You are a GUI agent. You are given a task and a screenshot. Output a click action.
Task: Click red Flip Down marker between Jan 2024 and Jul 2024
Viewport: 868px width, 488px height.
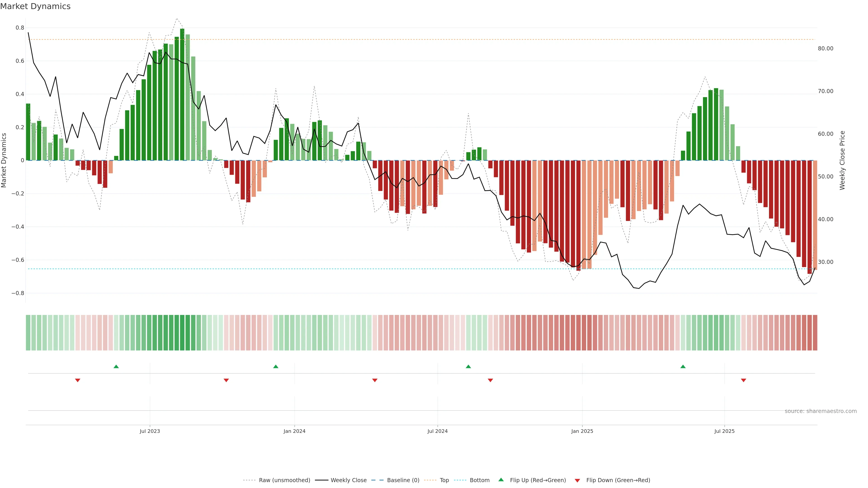click(375, 380)
